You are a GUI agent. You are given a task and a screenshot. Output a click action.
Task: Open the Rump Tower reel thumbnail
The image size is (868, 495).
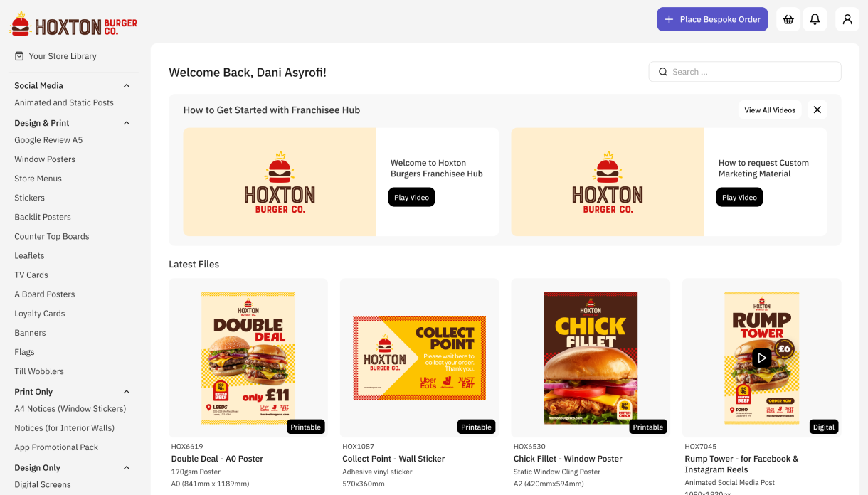762,358
